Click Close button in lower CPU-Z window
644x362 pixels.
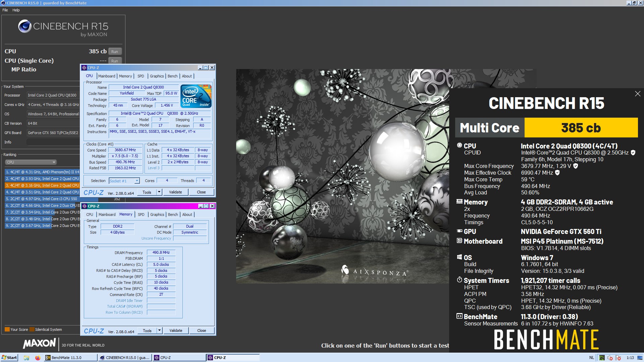coord(202,330)
